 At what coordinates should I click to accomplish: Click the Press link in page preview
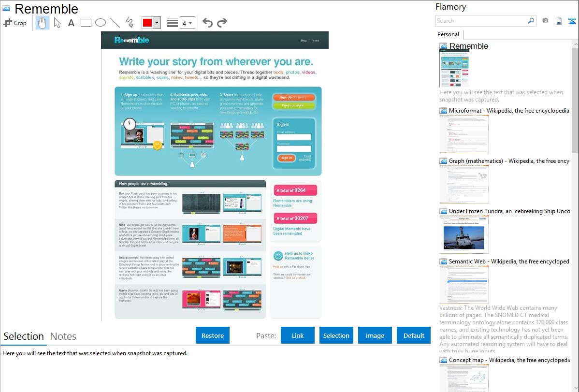pos(315,41)
